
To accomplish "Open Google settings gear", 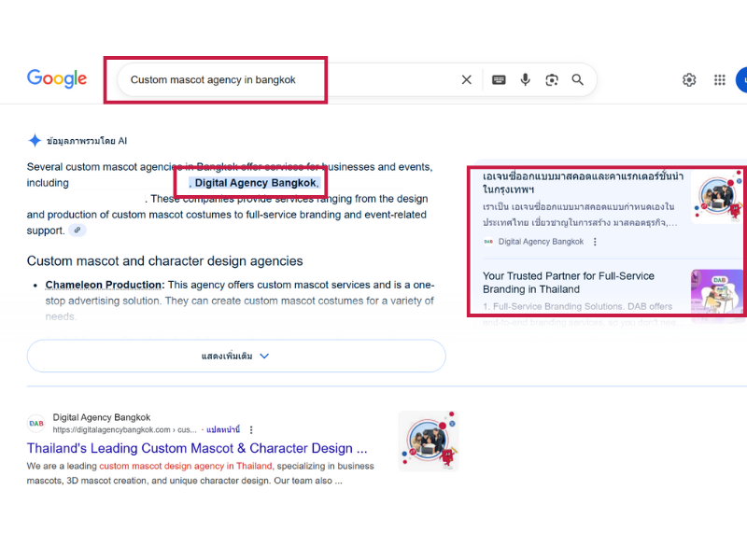I will click(x=689, y=80).
